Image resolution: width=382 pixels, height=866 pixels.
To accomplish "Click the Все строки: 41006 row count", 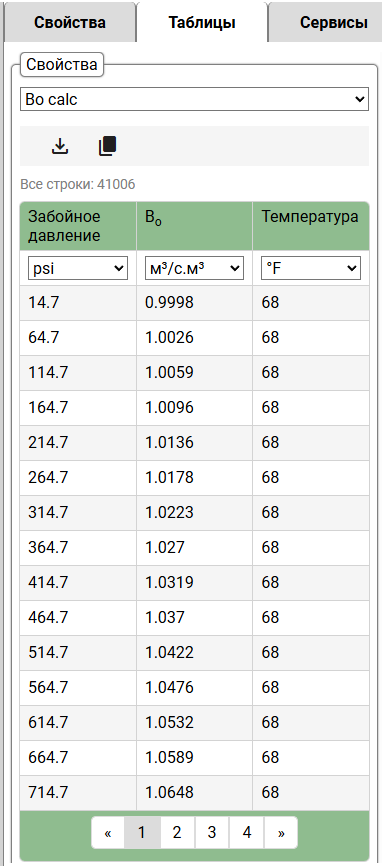I will point(78,184).
